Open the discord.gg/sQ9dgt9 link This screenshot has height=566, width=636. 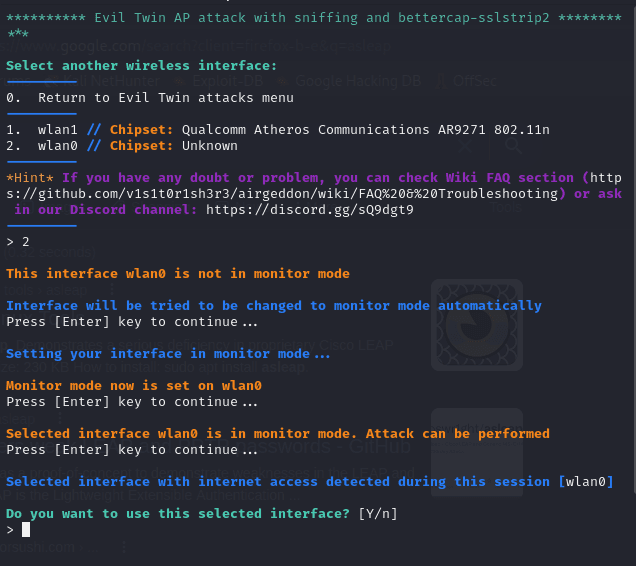[309, 210]
